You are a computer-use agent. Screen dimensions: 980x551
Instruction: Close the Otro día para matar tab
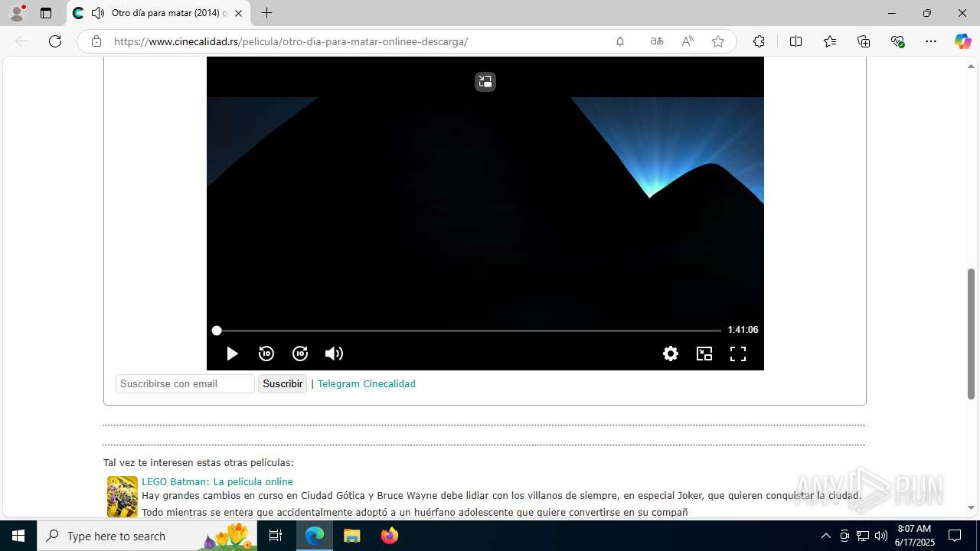(x=238, y=13)
